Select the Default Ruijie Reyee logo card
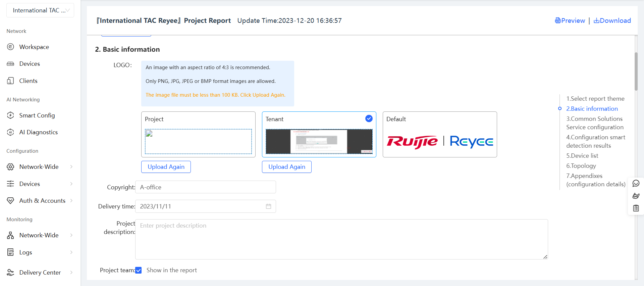The width and height of the screenshot is (644, 286). 439,134
